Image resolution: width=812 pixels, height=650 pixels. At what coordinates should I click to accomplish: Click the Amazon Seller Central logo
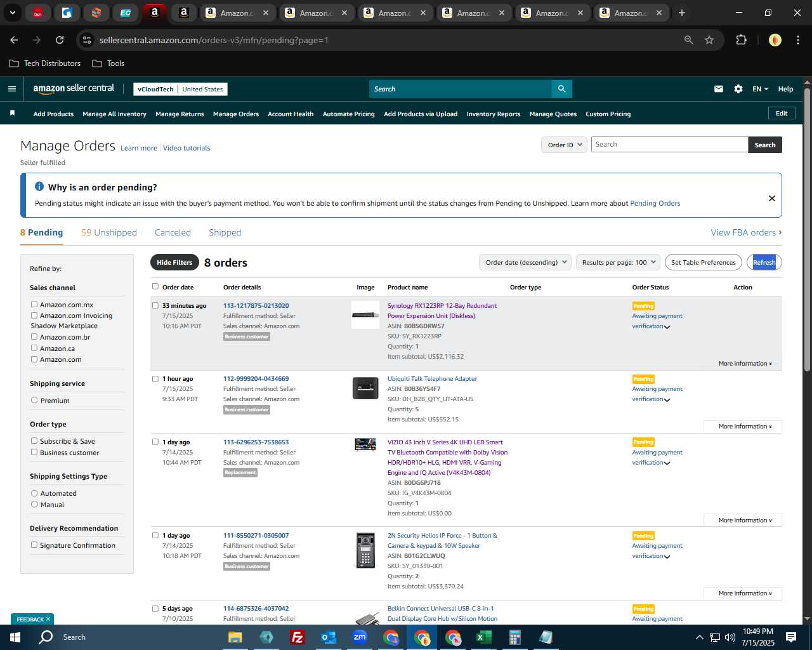[x=74, y=89]
